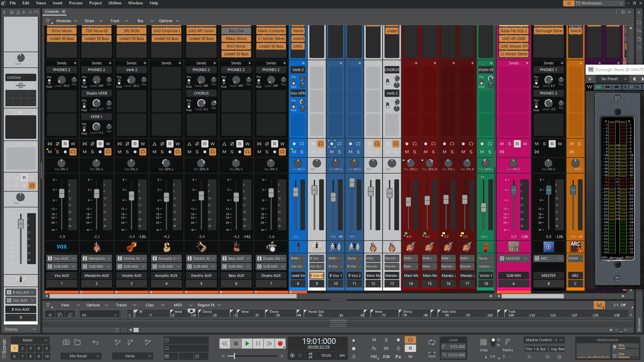Click the SUB-MIX bus icon
Screen dimensions: 644x362
[514, 247]
